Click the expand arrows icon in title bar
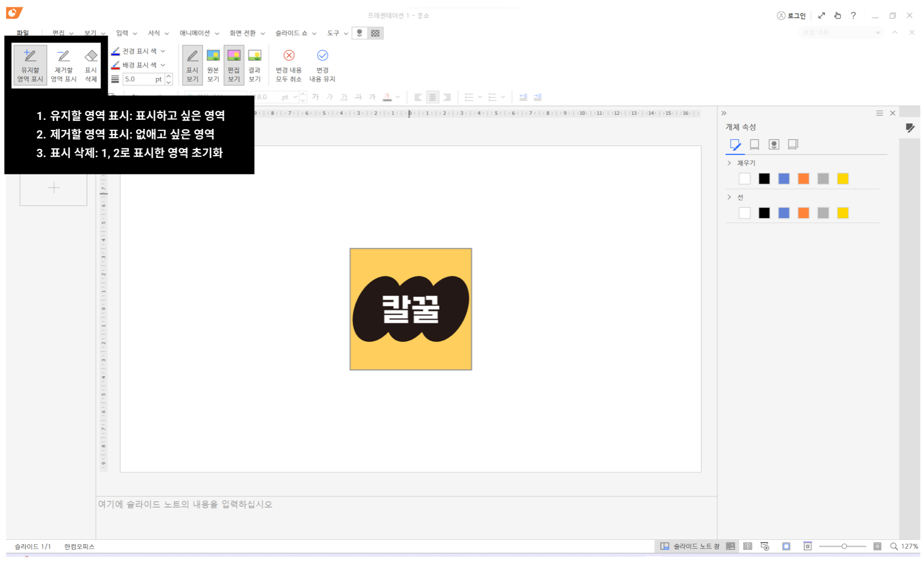Viewport: 924px width, 561px height. click(821, 16)
